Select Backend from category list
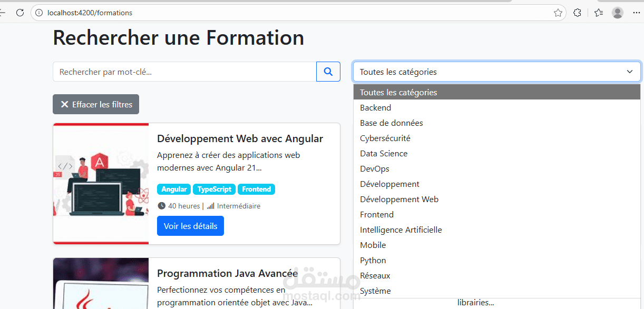Viewport: 644px width, 309px height. coord(376,107)
